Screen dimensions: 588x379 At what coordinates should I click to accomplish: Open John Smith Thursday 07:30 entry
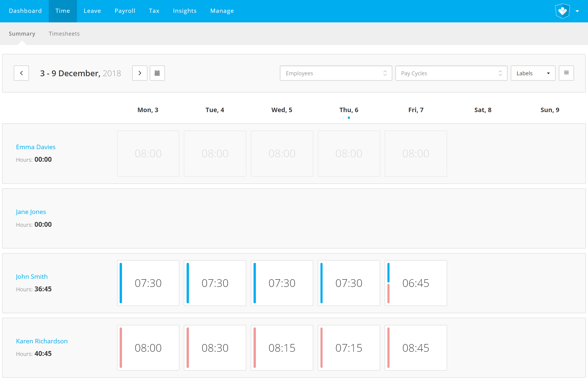[x=349, y=283]
